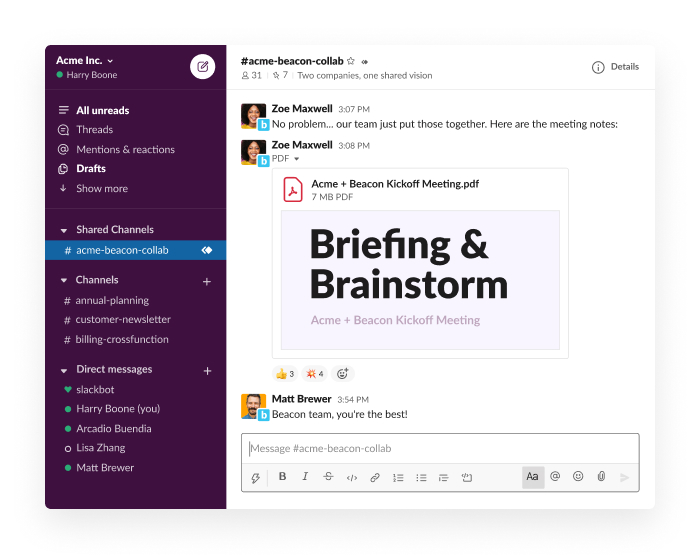Viewport: 700px width, 555px height.
Task: Click the attach file paperclip icon
Action: pyautogui.click(x=601, y=477)
